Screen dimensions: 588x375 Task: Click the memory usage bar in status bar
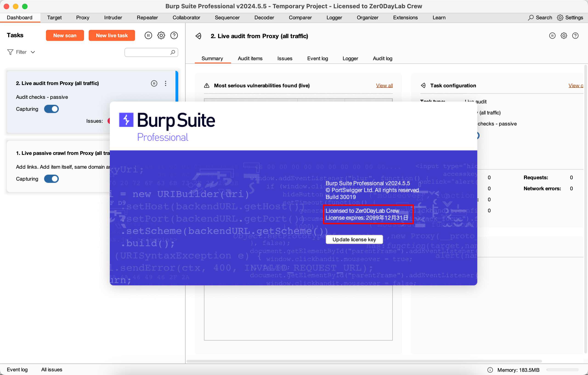point(563,370)
